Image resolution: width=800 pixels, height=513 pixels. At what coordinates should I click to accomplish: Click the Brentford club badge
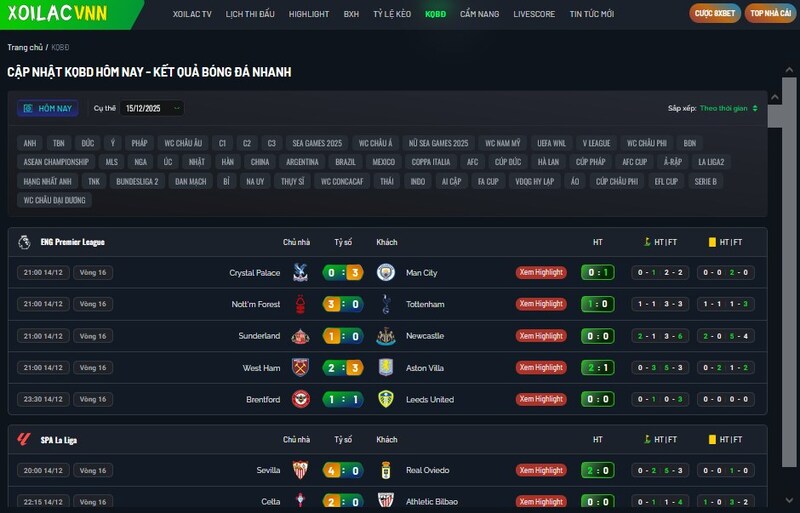click(x=299, y=399)
